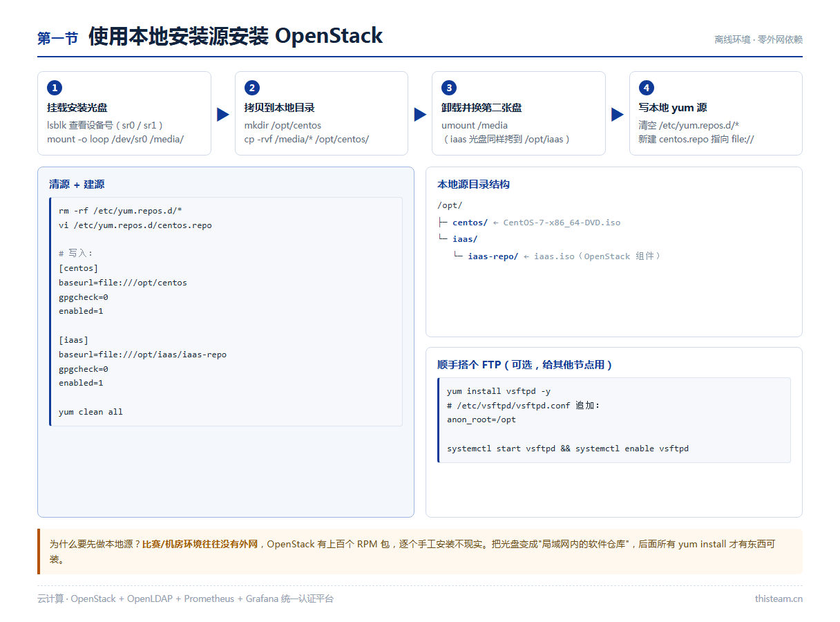The width and height of the screenshot is (840, 622).
Task: Select the yum clean all command
Action: (90, 412)
